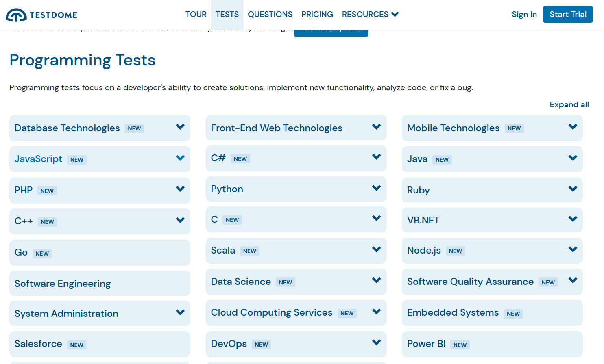Expand the Java chevron

(x=573, y=158)
